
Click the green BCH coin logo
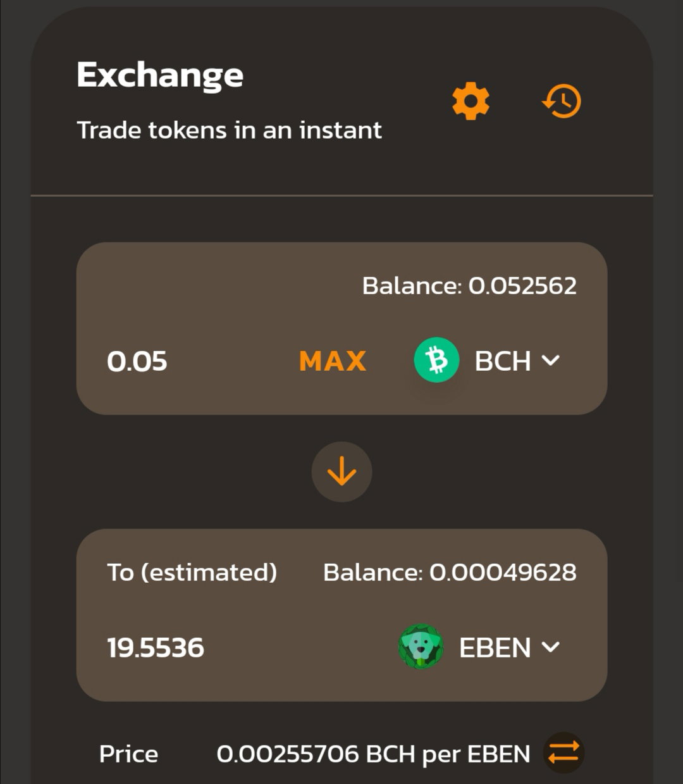point(436,360)
